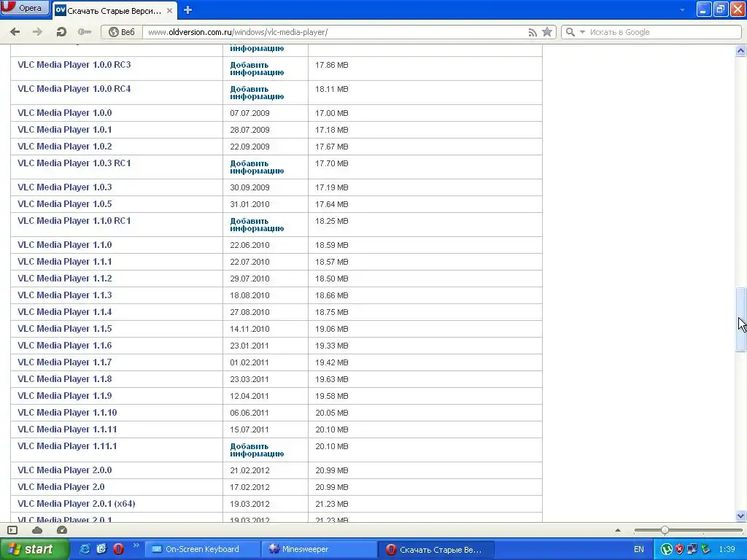Screen dimensions: 747x560
Task: Open the RSS feed icon
Action: pos(533,32)
